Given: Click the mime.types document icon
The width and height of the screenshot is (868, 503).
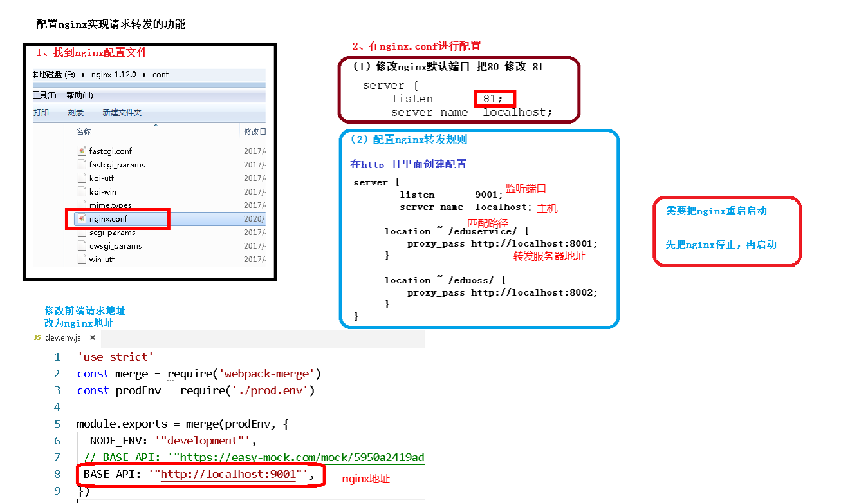Looking at the screenshot, I should (x=81, y=205).
